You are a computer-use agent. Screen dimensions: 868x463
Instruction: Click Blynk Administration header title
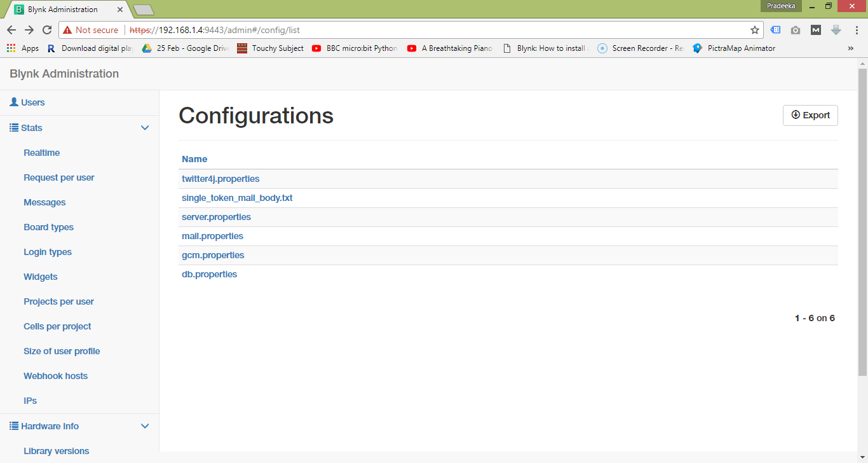64,74
